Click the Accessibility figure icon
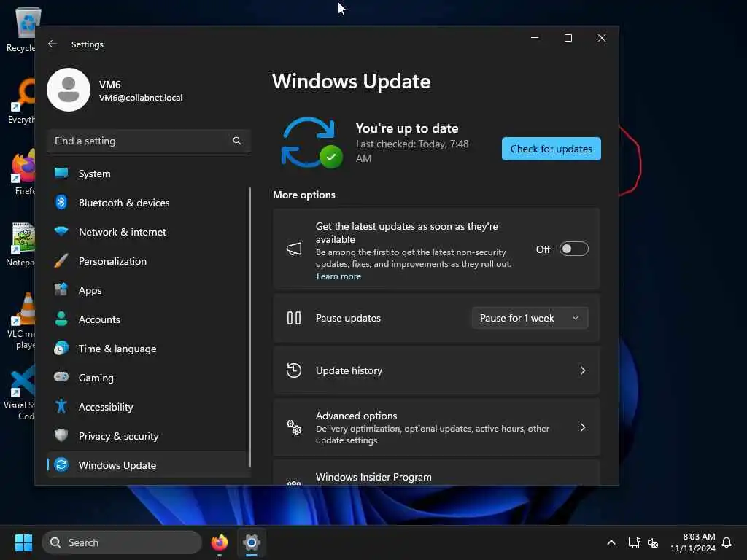Screen dimensions: 747x560 pos(61,406)
